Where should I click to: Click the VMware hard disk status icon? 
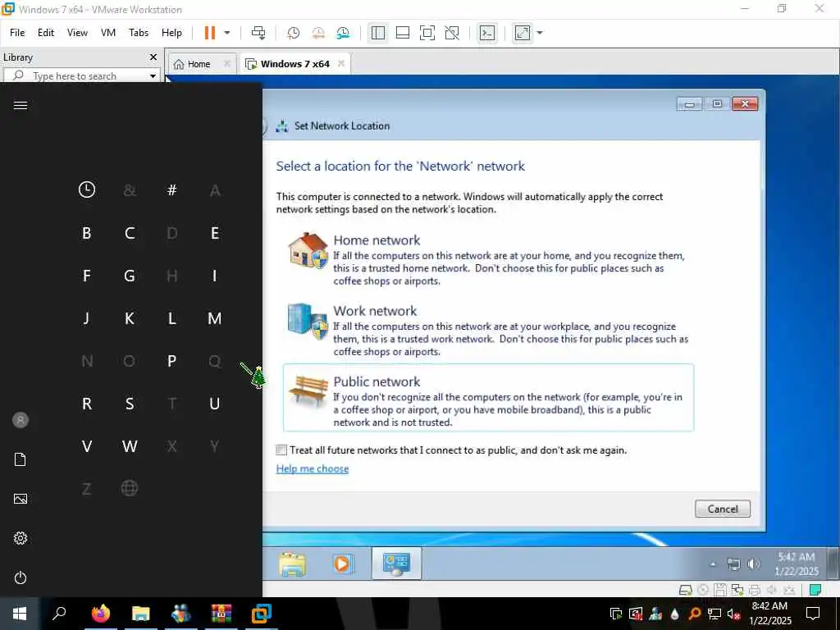click(x=685, y=590)
